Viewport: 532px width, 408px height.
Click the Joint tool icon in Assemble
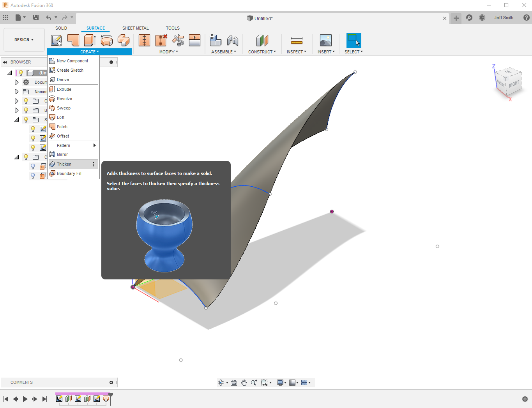[232, 40]
